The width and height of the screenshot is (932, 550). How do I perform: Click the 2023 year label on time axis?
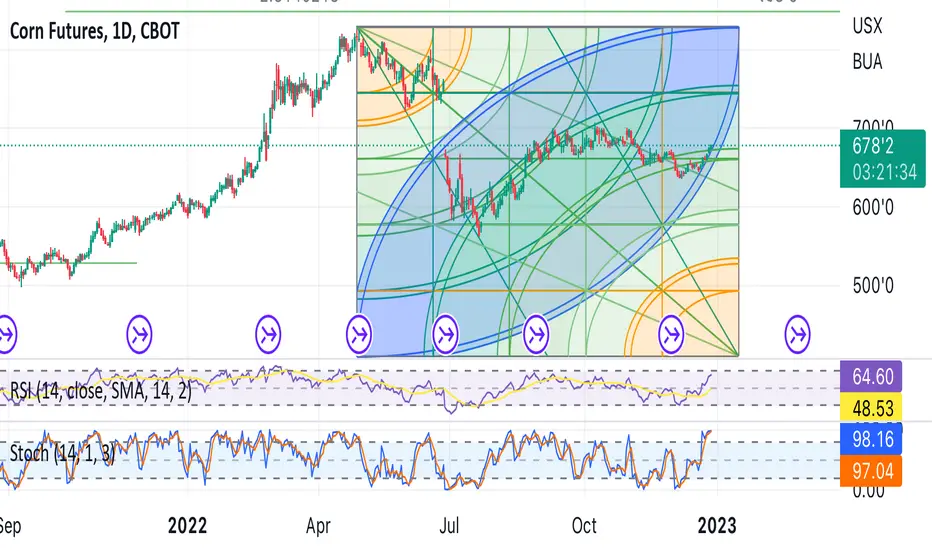(x=717, y=526)
